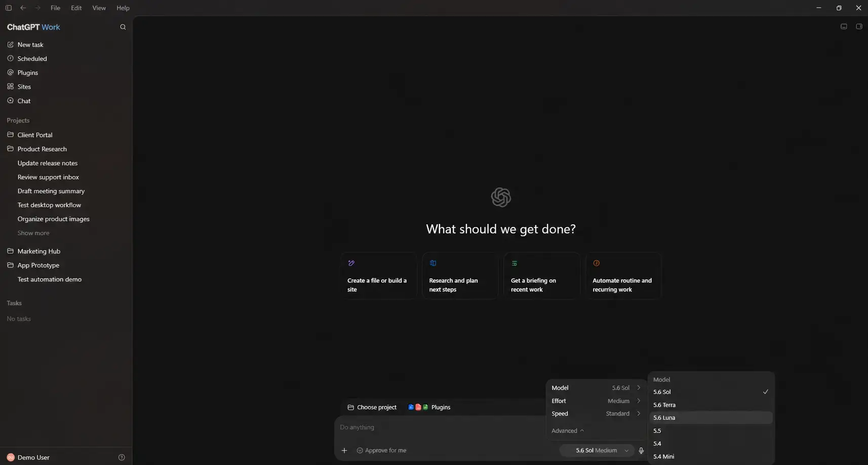Pick Create a file or build a site
This screenshot has width=868, height=465.
[379, 276]
